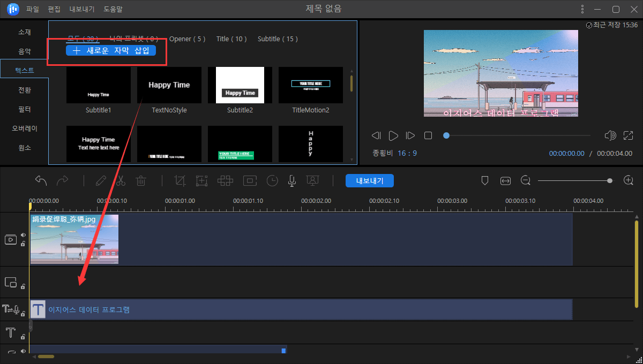The image size is (643, 364).
Task: Open the voiceover microphone recording tool
Action: [291, 181]
